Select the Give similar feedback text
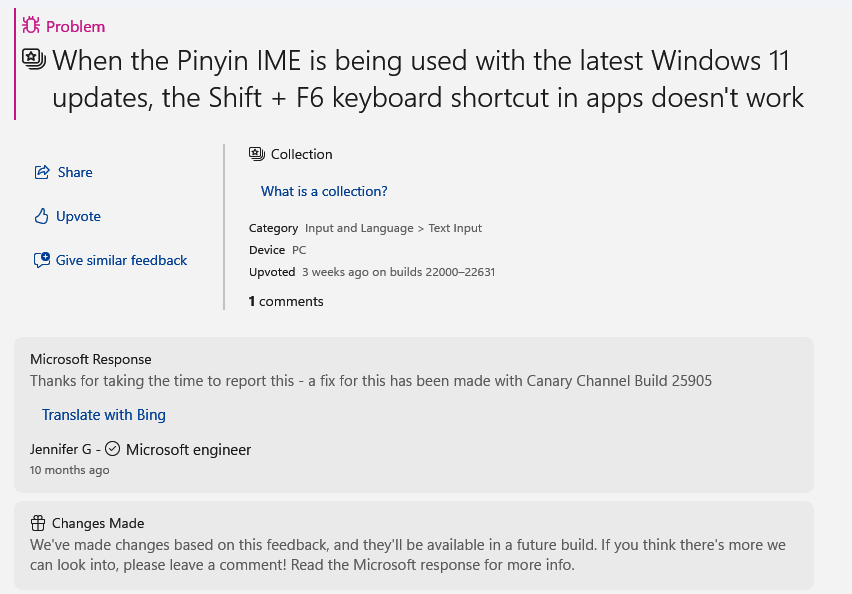The image size is (852, 594). pyautogui.click(x=121, y=260)
